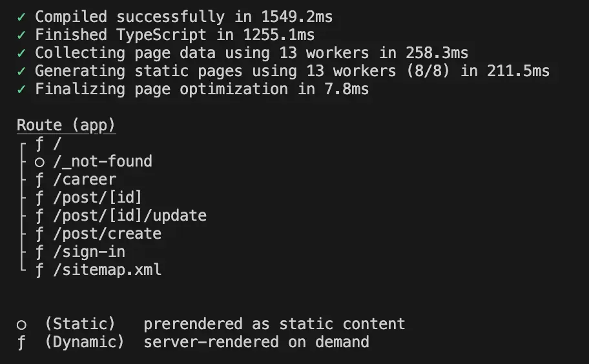
Task: Click the /post/[id] route text
Action: click(x=98, y=197)
